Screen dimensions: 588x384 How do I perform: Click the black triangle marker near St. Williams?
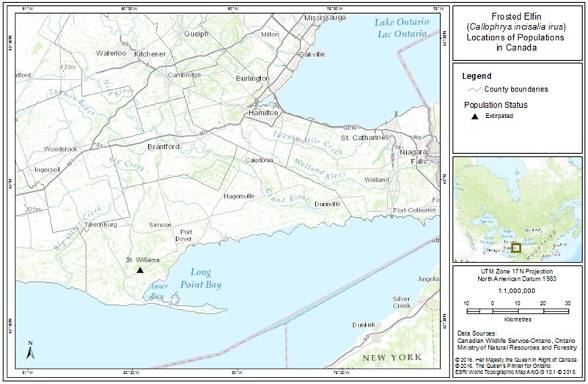139,270
